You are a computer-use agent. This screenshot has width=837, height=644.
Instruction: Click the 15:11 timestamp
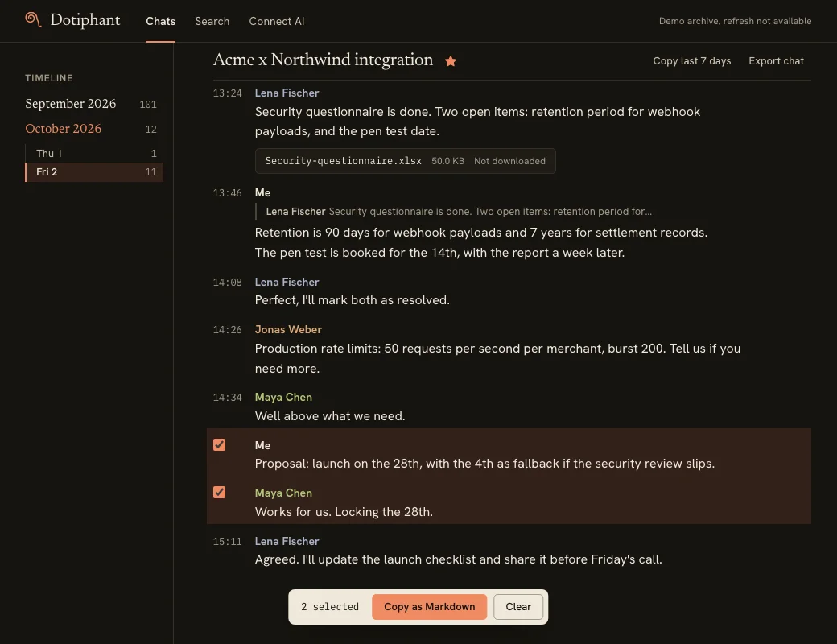[x=228, y=542]
